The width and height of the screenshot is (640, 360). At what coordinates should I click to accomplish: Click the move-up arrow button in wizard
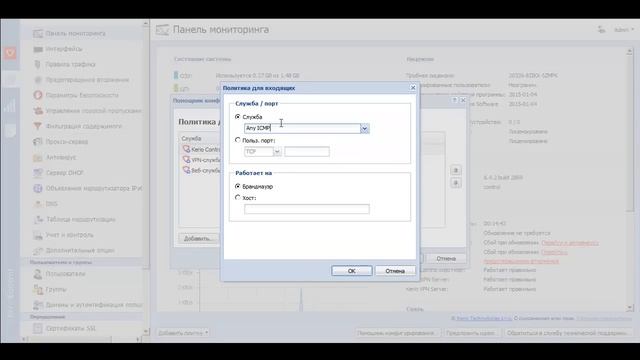tap(456, 170)
